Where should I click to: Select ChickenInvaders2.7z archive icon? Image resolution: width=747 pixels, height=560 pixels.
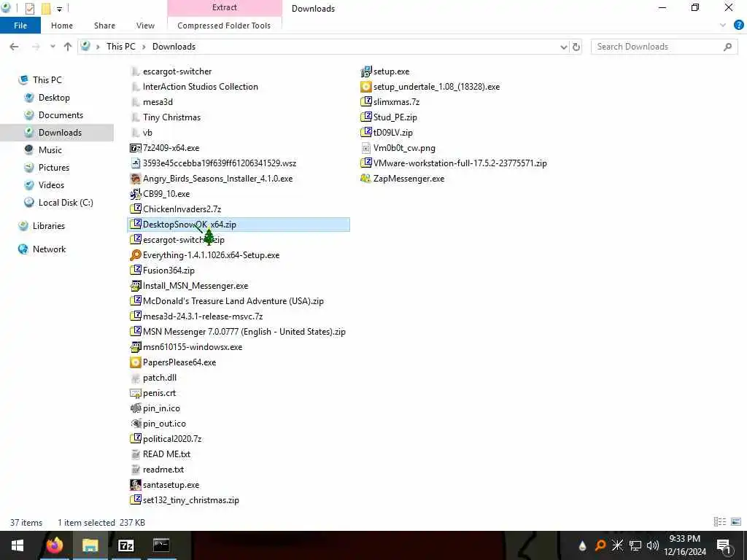point(135,209)
